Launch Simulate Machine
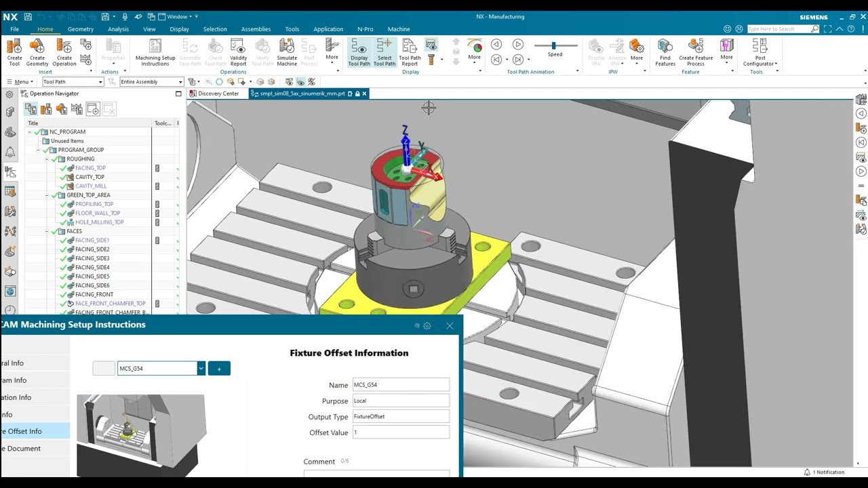This screenshot has height=488, width=868. (x=287, y=52)
